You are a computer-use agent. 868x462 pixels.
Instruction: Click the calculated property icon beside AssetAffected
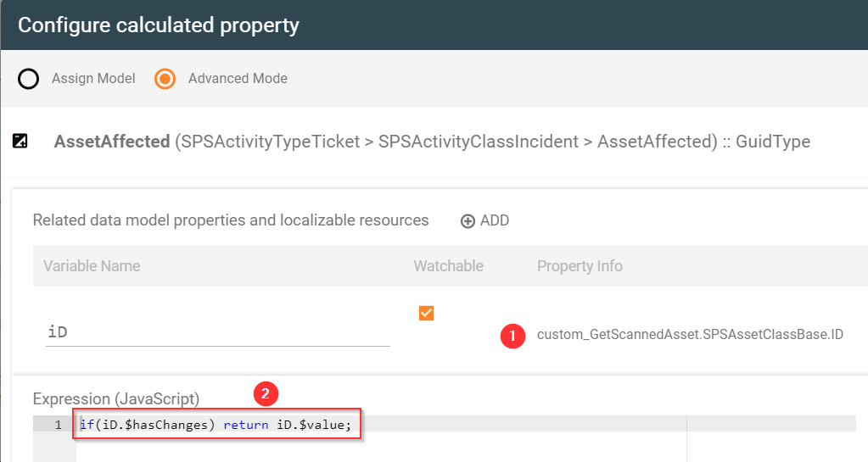click(x=20, y=142)
